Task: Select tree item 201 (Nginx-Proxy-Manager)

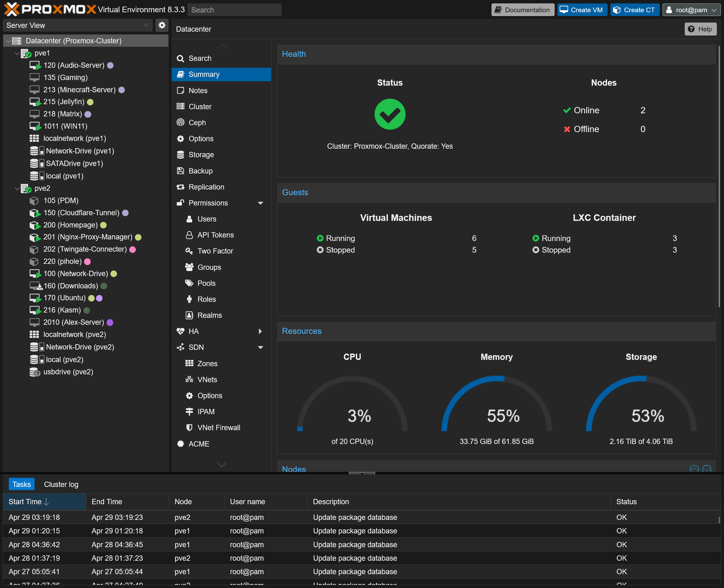Action: 86,237
